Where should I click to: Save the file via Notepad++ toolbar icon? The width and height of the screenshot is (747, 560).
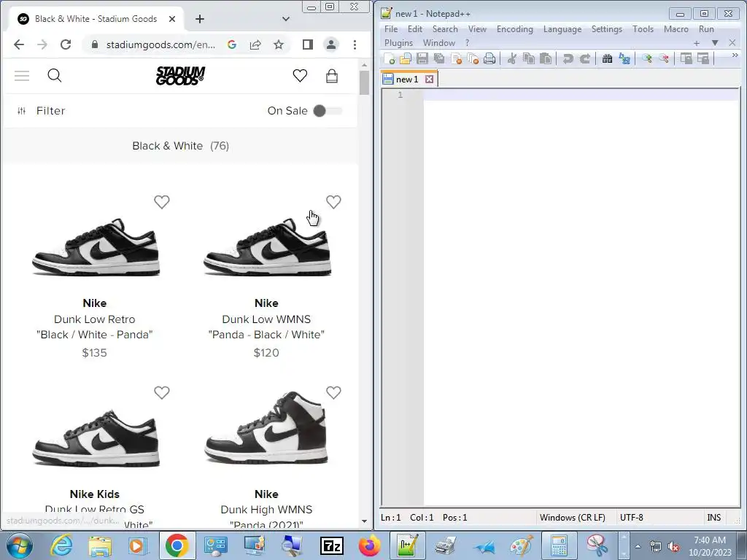(x=422, y=58)
